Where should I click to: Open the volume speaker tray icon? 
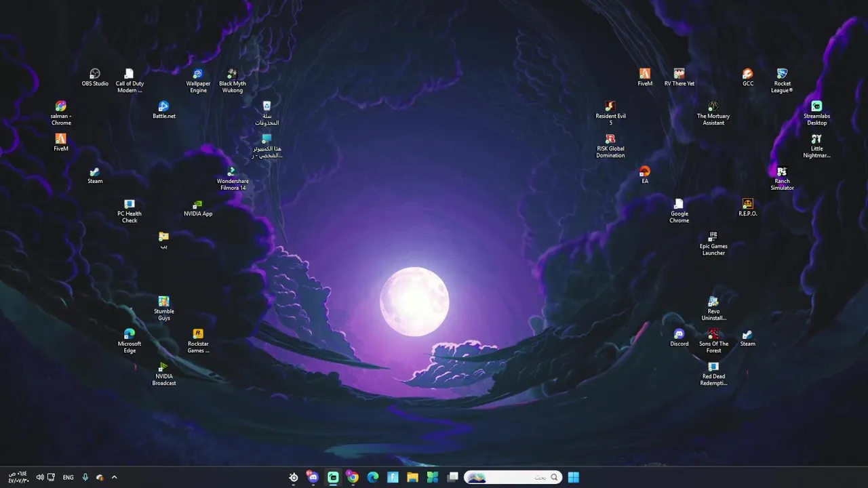(39, 477)
